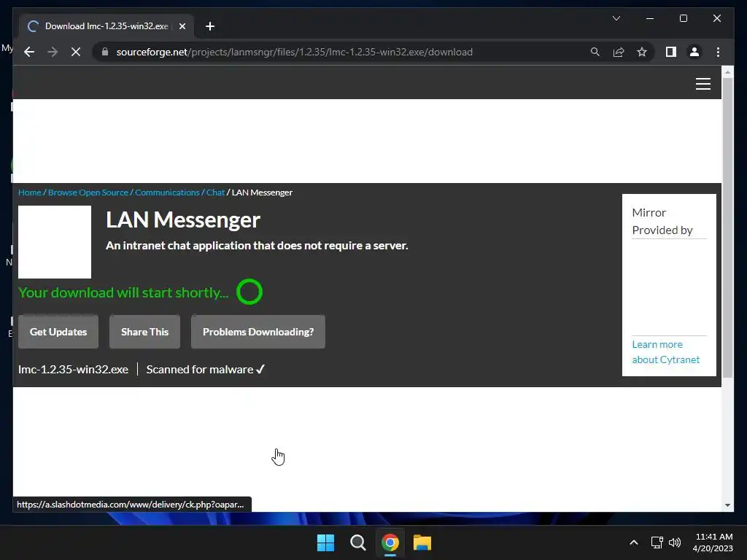Click the LAN Messenger project logo
This screenshot has height=560, width=747.
[x=55, y=242]
